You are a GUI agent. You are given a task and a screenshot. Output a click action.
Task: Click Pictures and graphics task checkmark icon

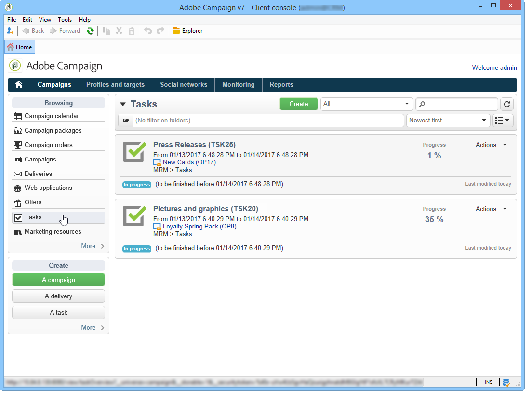pyautogui.click(x=135, y=216)
